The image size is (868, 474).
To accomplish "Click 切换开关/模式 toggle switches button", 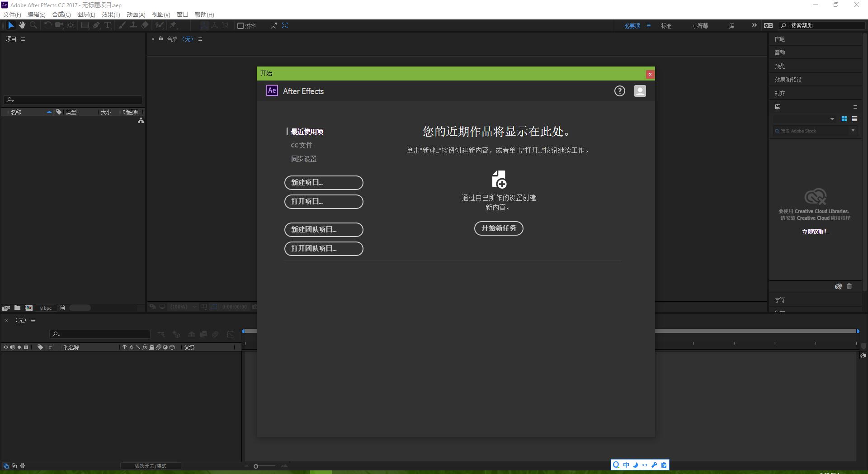I will (x=151, y=466).
